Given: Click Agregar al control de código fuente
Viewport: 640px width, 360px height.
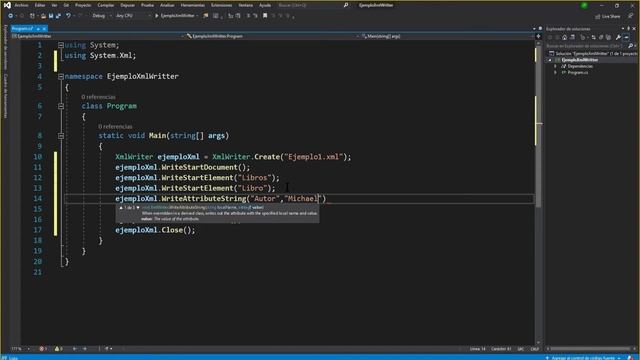Looking at the screenshot, I should coord(582,358).
